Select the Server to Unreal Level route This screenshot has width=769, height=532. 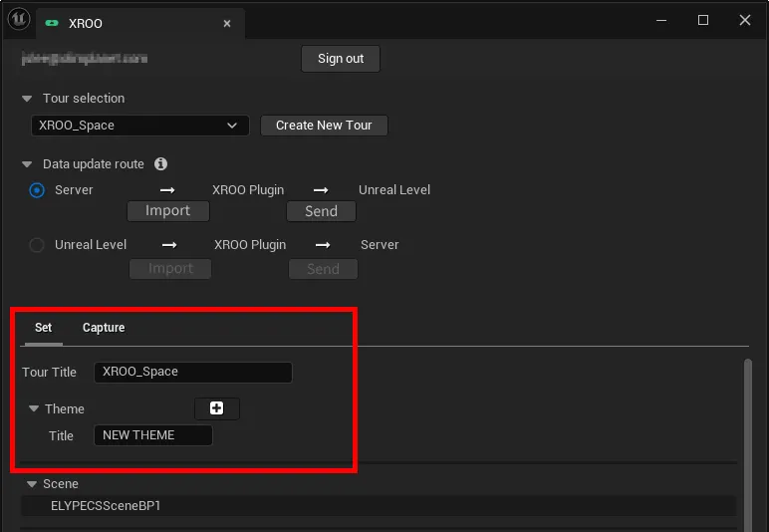pos(37,190)
